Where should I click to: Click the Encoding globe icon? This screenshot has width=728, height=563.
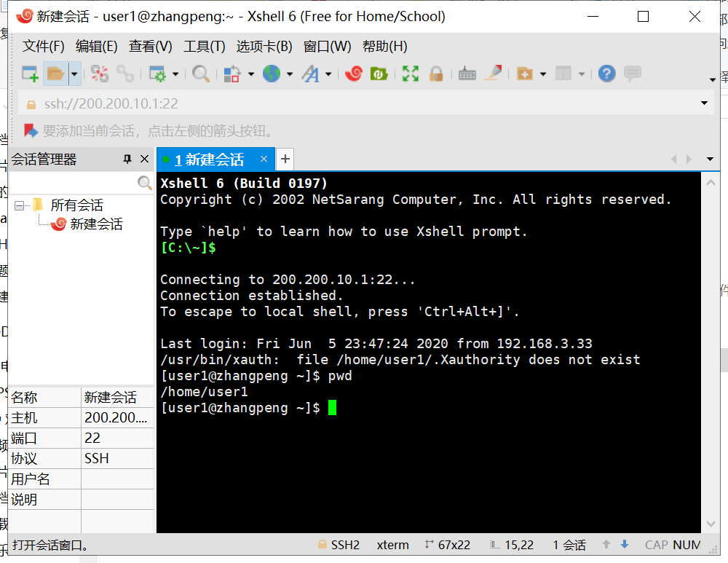coord(271,74)
